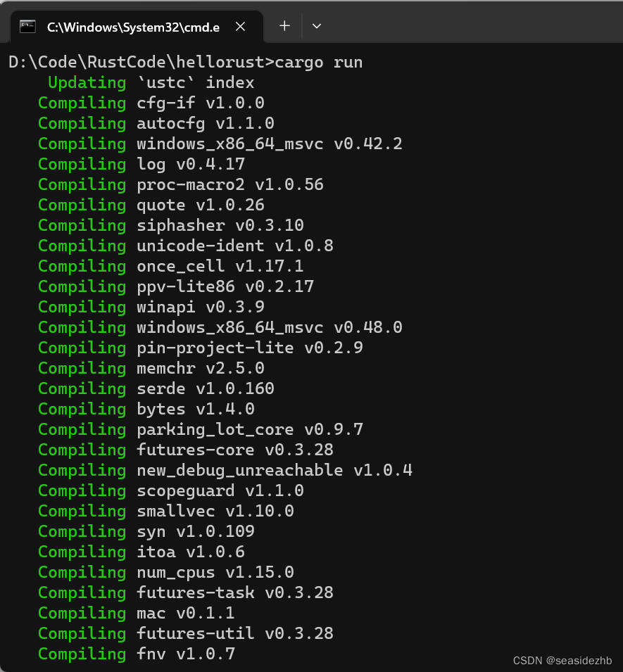Click the cmd prompt icon on the tab
The width and height of the screenshot is (623, 672).
[27, 26]
